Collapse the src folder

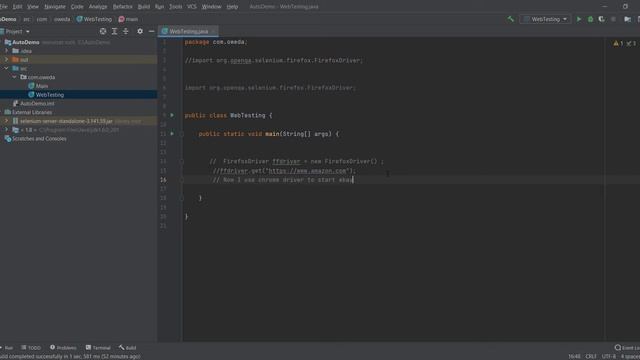pos(6,69)
